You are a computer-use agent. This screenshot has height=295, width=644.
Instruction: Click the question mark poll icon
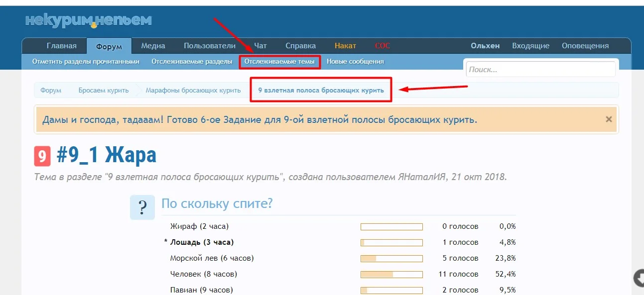[x=142, y=207]
